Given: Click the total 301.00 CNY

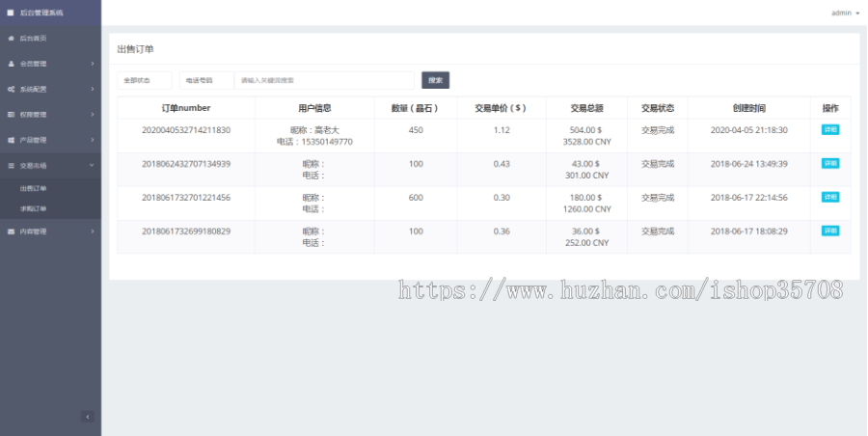Looking at the screenshot, I should pyautogui.click(x=586, y=176).
